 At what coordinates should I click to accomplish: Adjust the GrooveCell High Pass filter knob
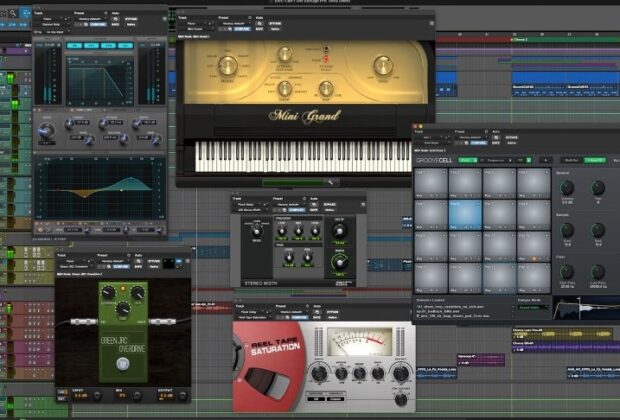click(x=567, y=272)
